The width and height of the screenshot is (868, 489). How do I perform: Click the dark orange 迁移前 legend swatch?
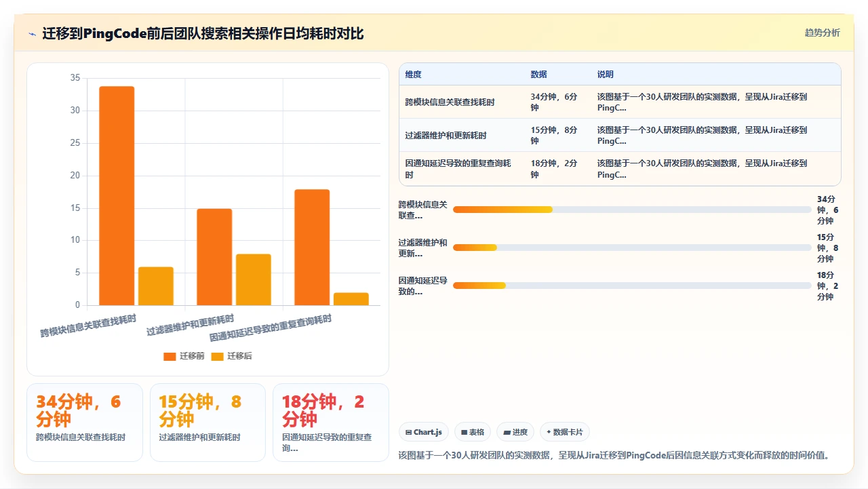(x=170, y=356)
